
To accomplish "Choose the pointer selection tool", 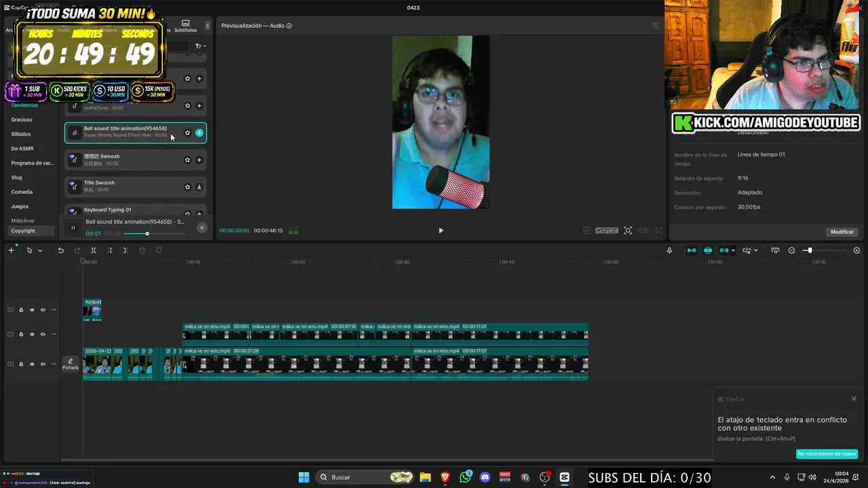I will (29, 250).
